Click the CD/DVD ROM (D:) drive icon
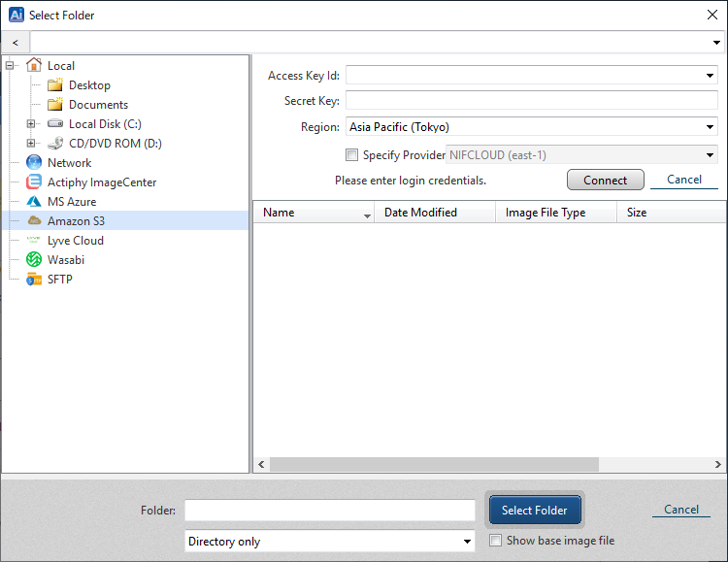The image size is (728, 562). [55, 144]
